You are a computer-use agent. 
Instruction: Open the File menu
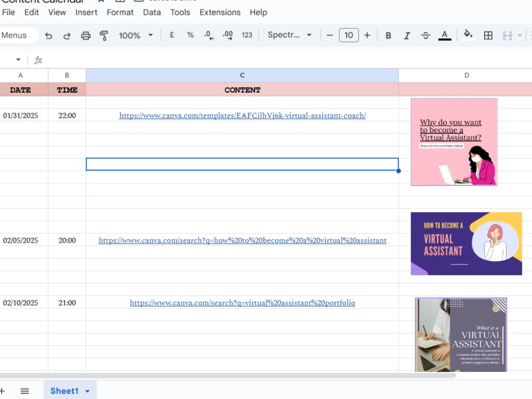point(9,13)
